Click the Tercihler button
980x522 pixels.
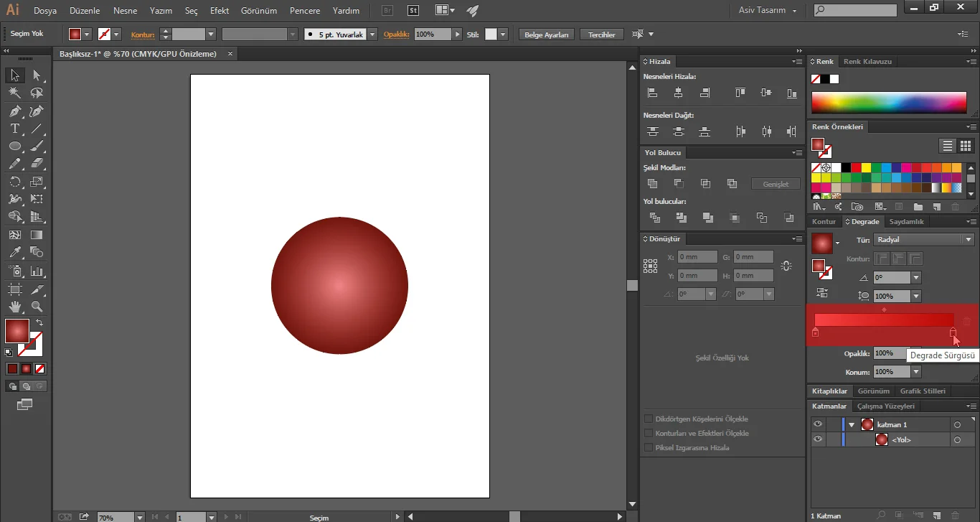(x=601, y=34)
